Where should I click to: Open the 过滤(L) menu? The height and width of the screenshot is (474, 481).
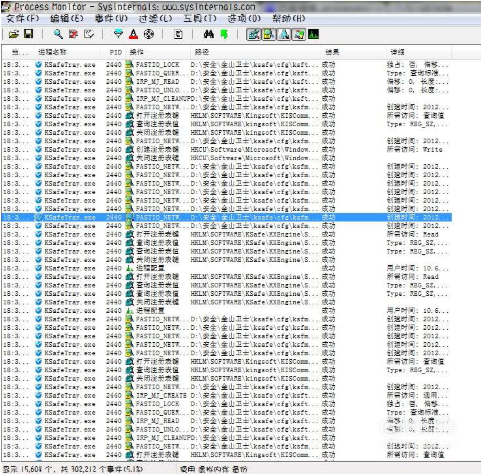[155, 18]
